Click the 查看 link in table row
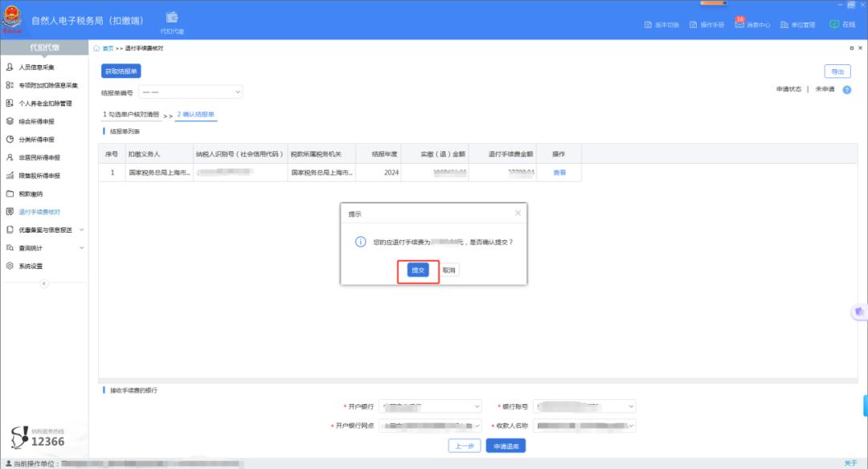Screen dimensions: 868x469 pos(559,173)
